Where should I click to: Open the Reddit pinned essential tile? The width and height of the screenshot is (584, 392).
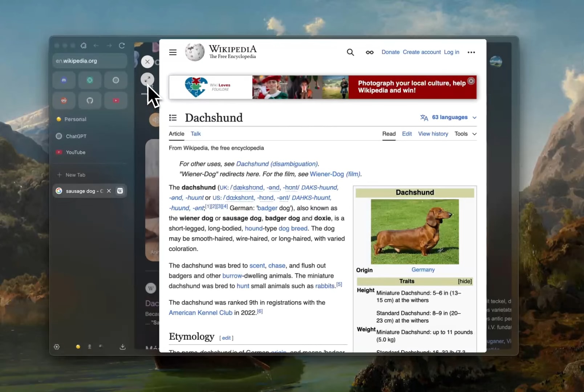(64, 101)
